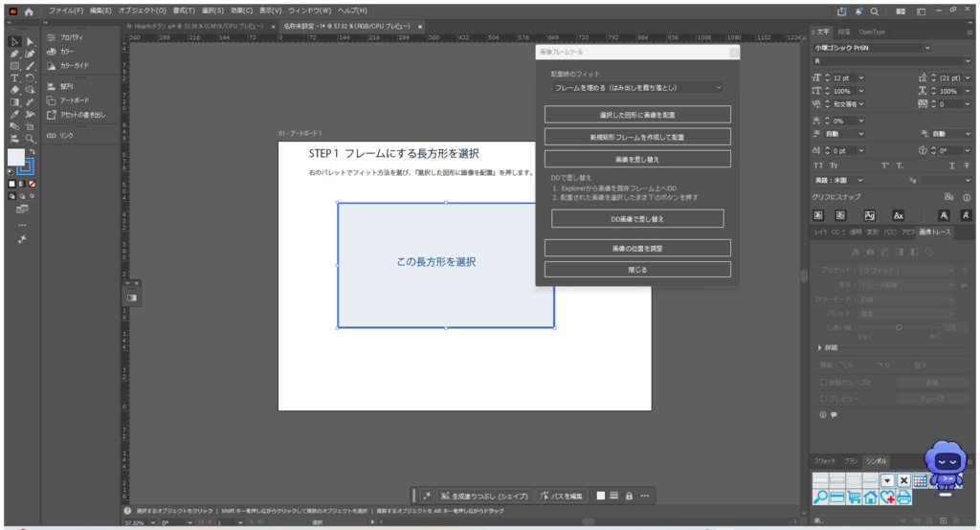Open the fit-on-placement dropdown
Viewport: 980px width, 530px height.
637,87
